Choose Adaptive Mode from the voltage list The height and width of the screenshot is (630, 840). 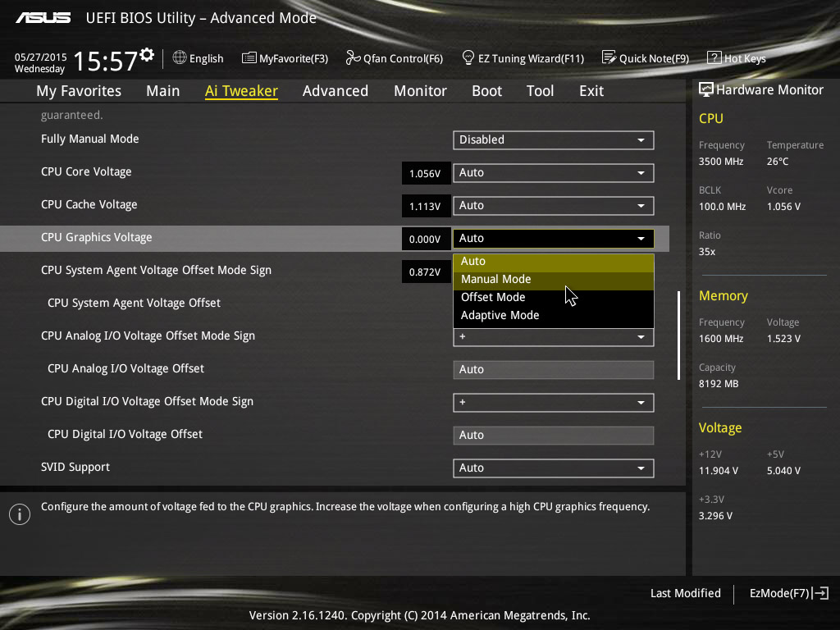[x=500, y=316]
